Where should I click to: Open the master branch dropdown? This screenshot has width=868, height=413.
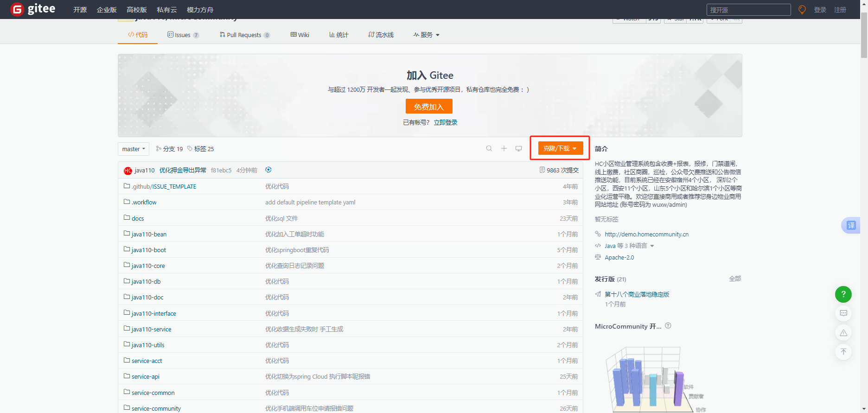(x=134, y=149)
